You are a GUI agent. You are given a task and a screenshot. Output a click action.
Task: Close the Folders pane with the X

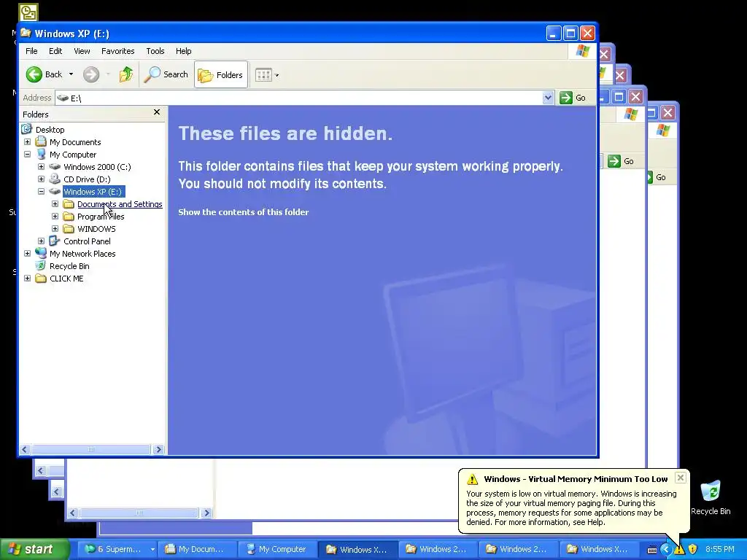click(x=157, y=112)
